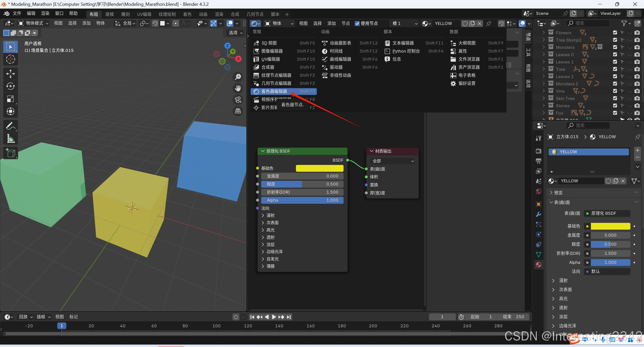Click the Annotate pencil tool
The width and height of the screenshot is (644, 347).
click(x=10, y=126)
